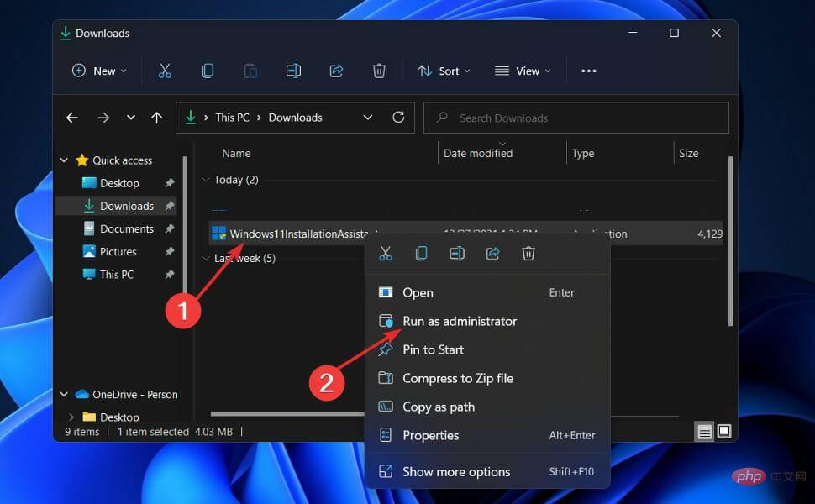This screenshot has height=504, width=815.
Task: Collapse the Today (2) group
Action: click(206, 180)
